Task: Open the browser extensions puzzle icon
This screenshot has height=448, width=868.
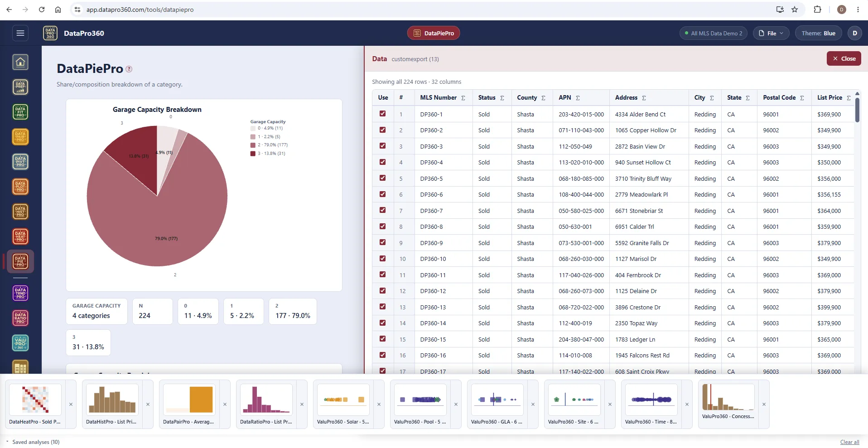Action: coord(817,10)
